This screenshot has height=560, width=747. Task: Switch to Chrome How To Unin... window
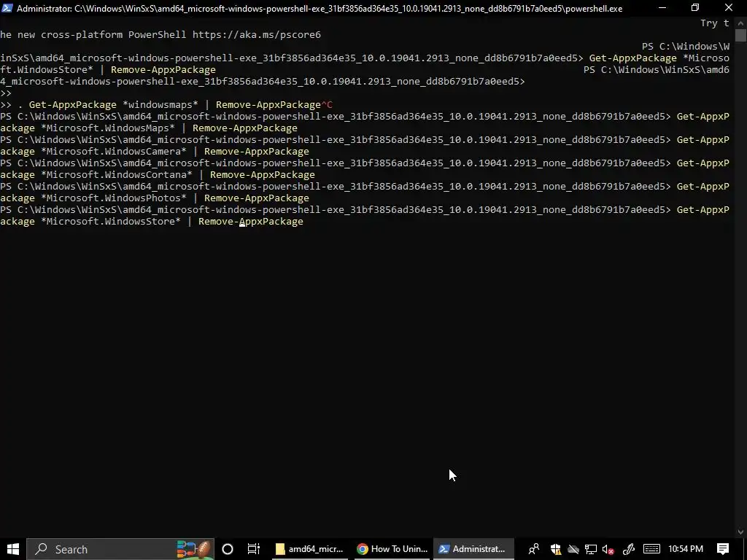pyautogui.click(x=392, y=549)
